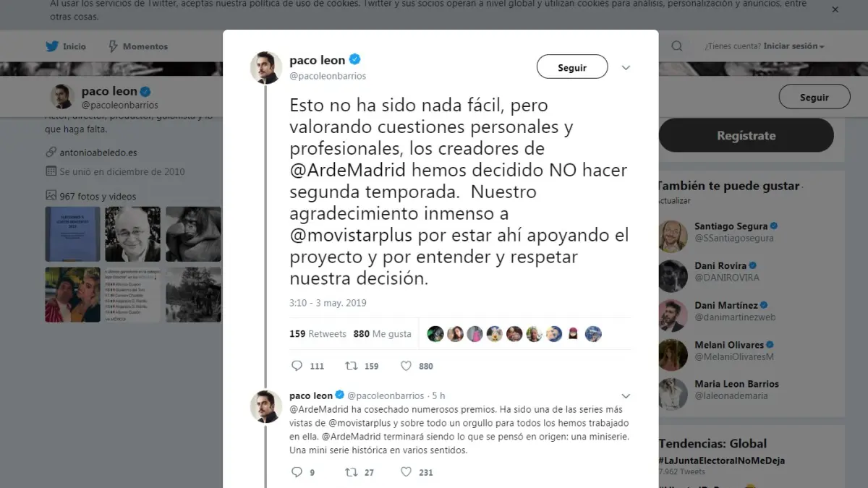Go to the Inicio tab
The height and width of the screenshot is (488, 868).
(66, 46)
